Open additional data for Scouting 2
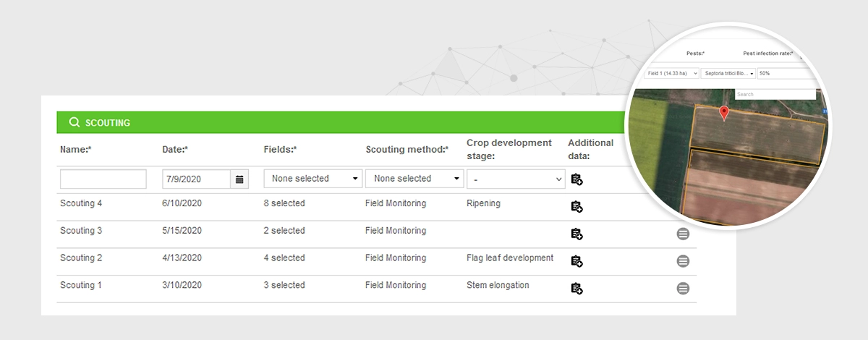 tap(576, 261)
